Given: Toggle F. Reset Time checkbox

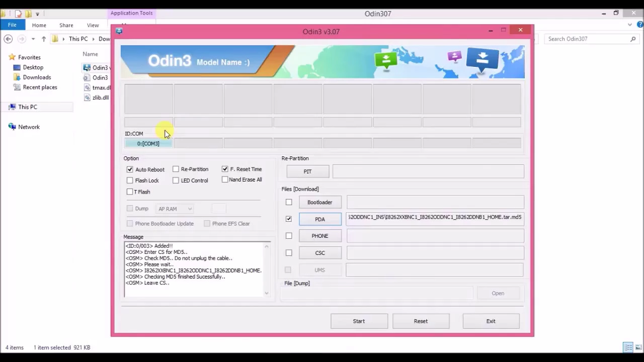Looking at the screenshot, I should tap(225, 169).
